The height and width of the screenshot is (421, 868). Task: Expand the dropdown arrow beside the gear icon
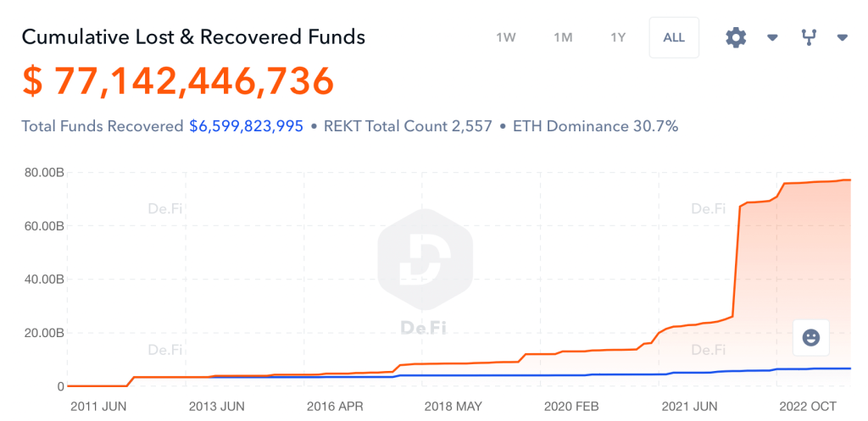tap(772, 37)
